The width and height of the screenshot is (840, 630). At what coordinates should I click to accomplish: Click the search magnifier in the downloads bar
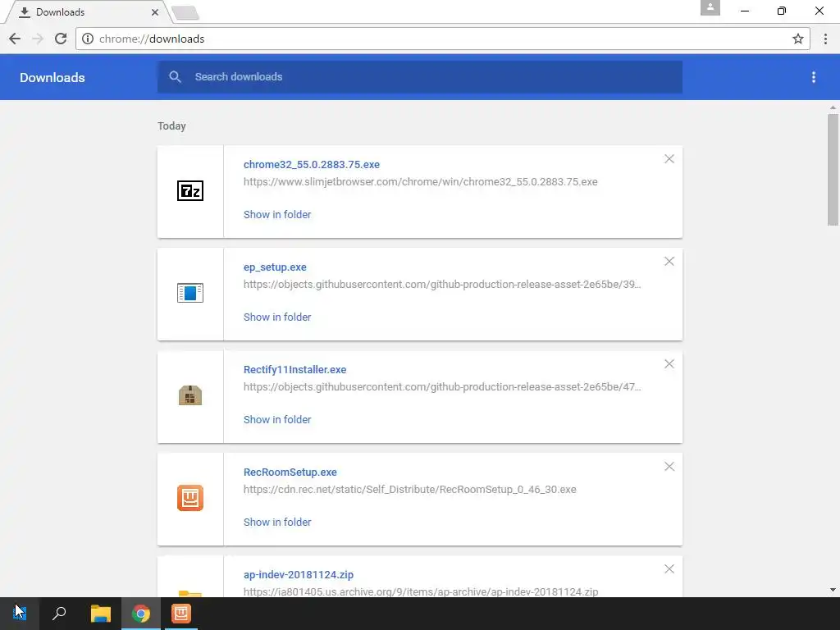[175, 76]
